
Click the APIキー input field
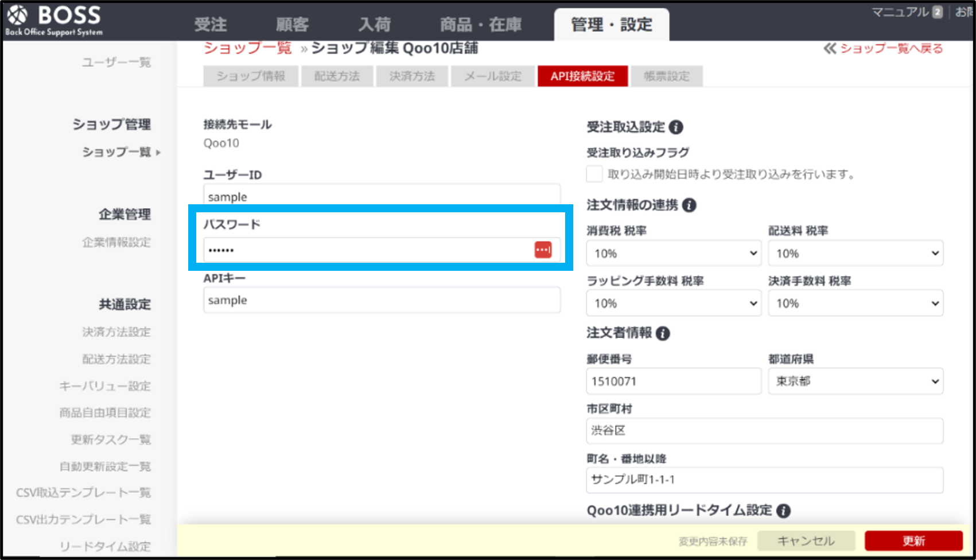click(x=382, y=300)
